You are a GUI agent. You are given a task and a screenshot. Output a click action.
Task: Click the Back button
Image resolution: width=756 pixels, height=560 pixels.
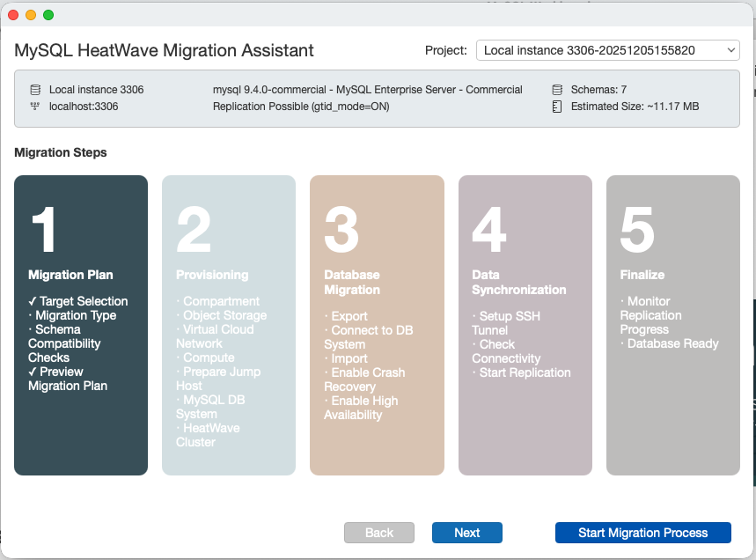click(x=379, y=533)
